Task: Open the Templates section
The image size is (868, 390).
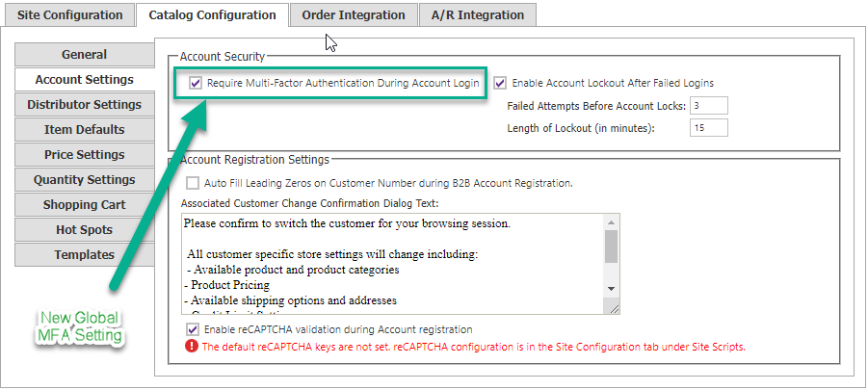Action: click(84, 255)
